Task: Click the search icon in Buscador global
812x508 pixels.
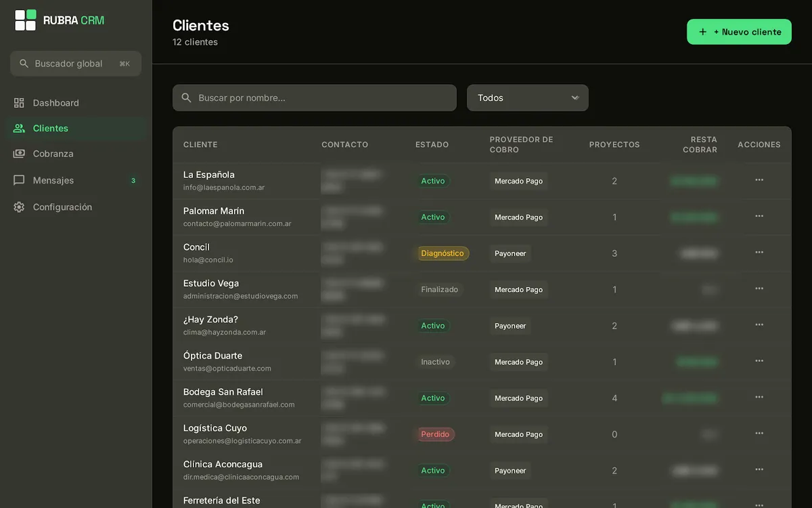Action: click(x=24, y=64)
